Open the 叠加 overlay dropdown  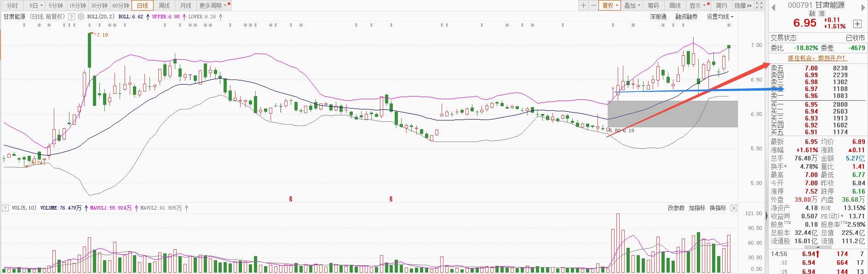click(x=632, y=6)
